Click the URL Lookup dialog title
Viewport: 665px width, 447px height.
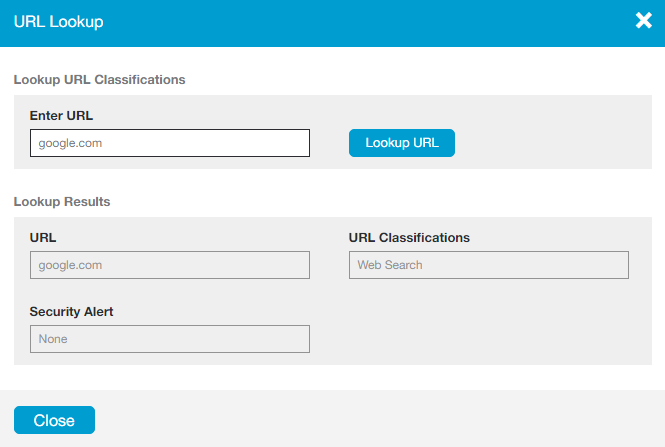pyautogui.click(x=58, y=21)
